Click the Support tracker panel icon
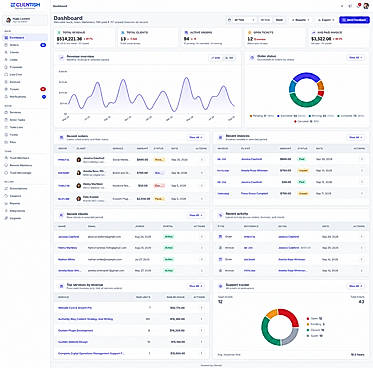The width and height of the screenshot is (373, 368). pos(220,286)
